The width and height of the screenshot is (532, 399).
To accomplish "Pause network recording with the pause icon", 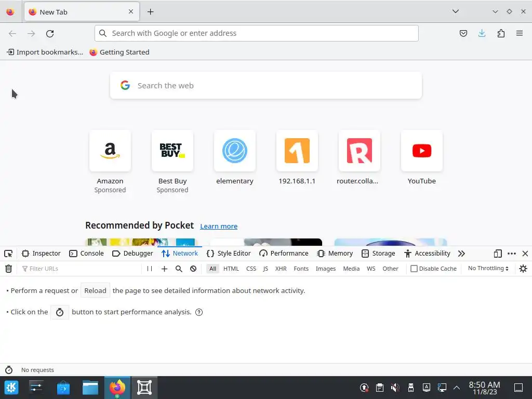I will pyautogui.click(x=150, y=269).
